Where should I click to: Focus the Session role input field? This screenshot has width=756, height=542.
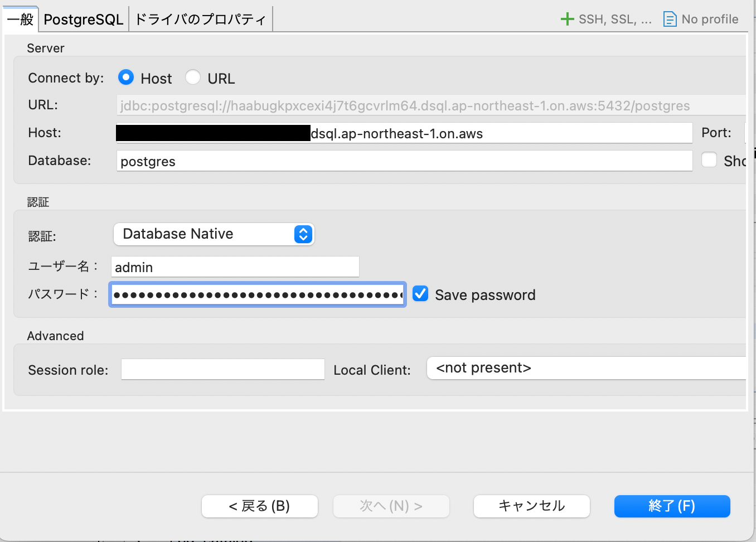pos(223,369)
